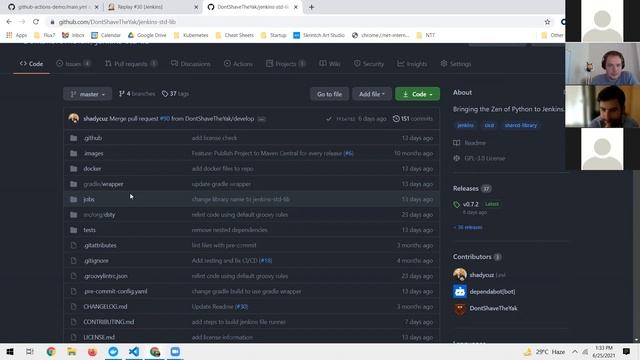Open the repository Settings tab
Screen dimensions: 640x360
pos(456,64)
